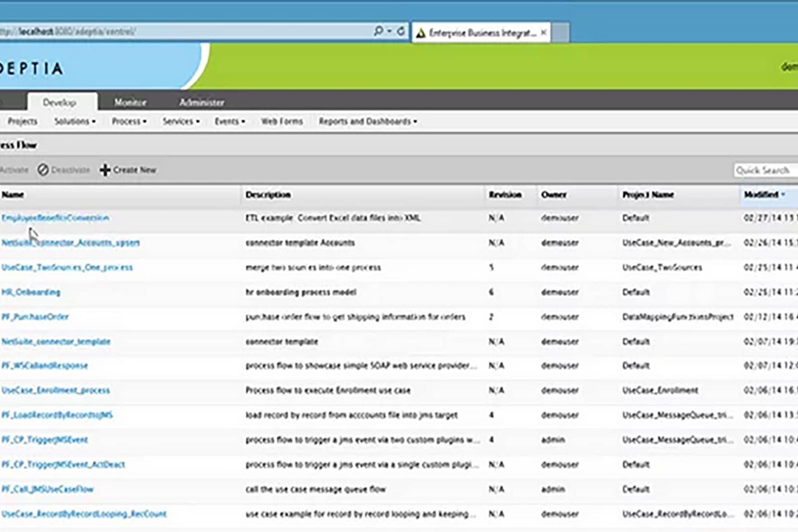Open the HR_Onboarding process flow link
Screen dimensions: 798x532
pos(31,292)
